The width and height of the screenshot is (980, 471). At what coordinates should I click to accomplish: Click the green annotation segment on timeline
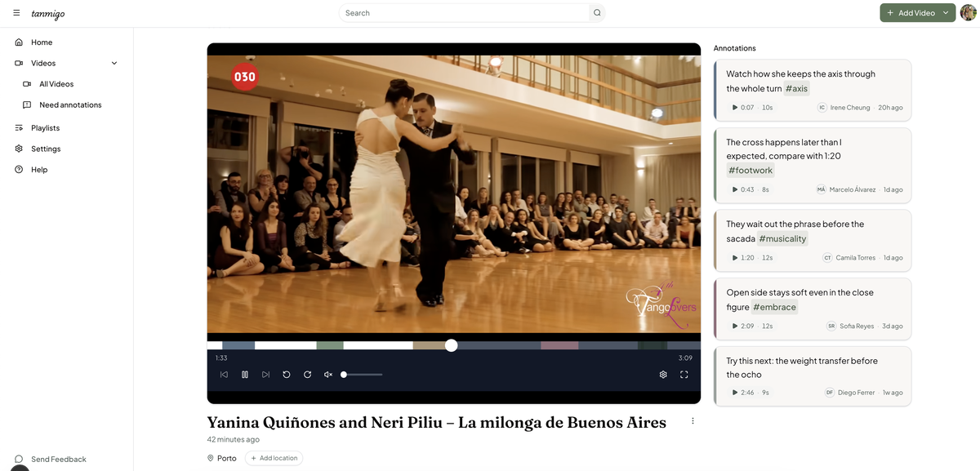(330, 345)
